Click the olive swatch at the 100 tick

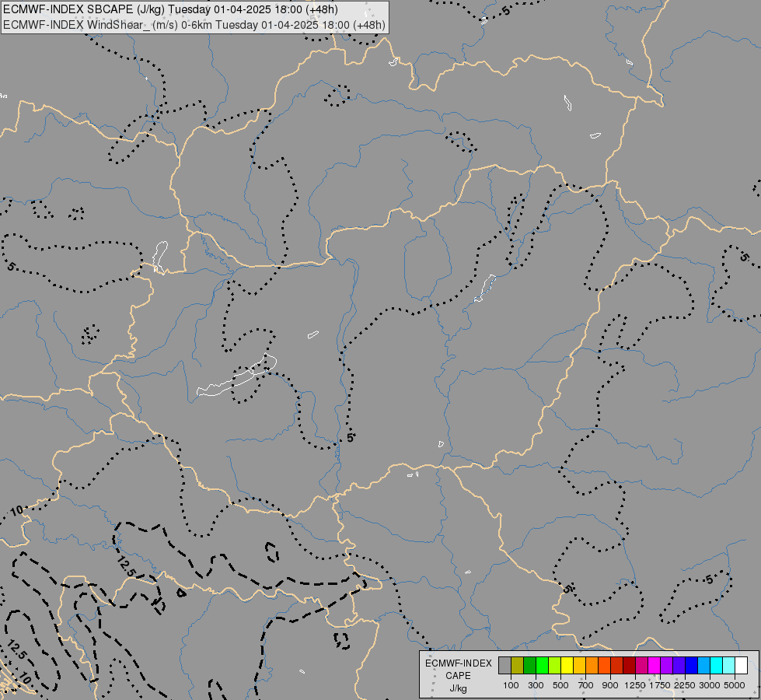pos(518,665)
